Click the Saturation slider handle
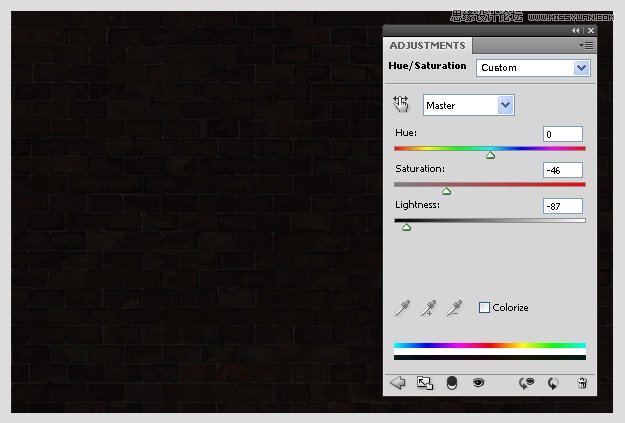Screen dimensions: 625x423 [x=446, y=191]
